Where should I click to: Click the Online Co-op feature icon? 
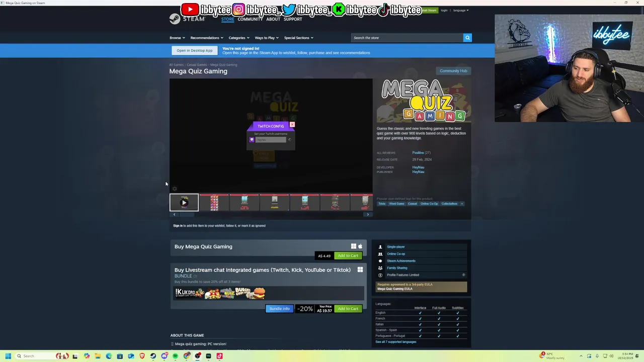coord(380,254)
